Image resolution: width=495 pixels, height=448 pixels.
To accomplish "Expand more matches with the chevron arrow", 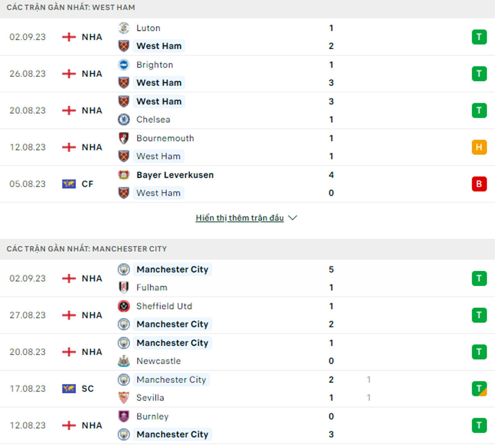I will point(293,218).
